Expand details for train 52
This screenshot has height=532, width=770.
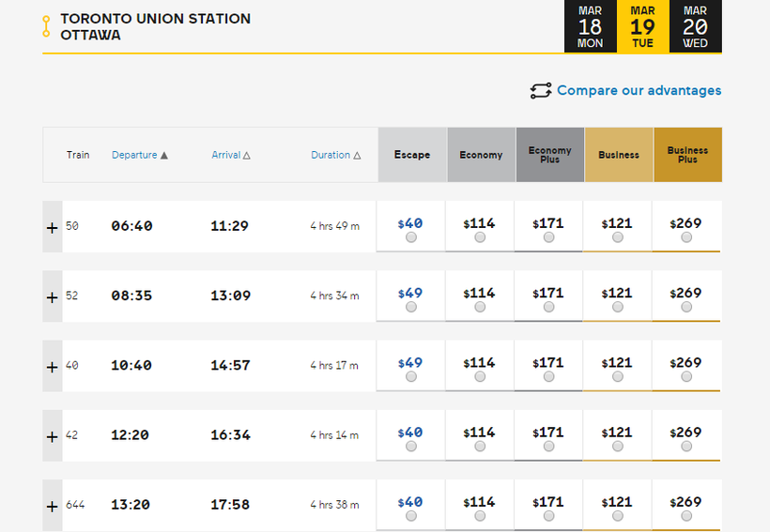53,296
